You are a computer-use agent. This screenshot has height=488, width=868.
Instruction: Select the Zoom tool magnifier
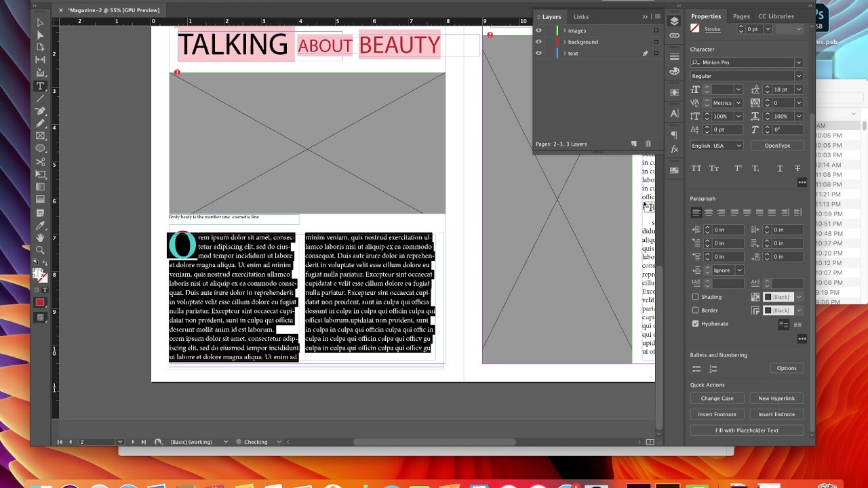pyautogui.click(x=40, y=251)
